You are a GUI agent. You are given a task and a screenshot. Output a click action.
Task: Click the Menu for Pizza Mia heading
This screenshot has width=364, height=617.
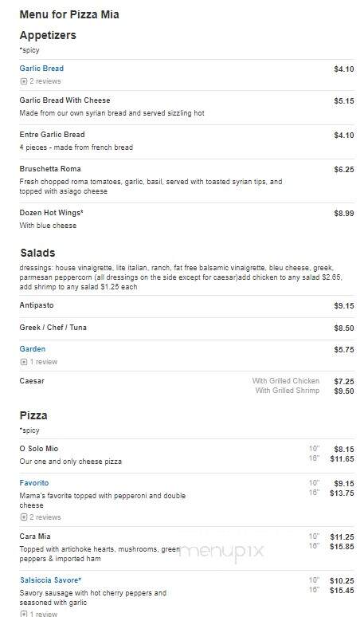click(69, 14)
